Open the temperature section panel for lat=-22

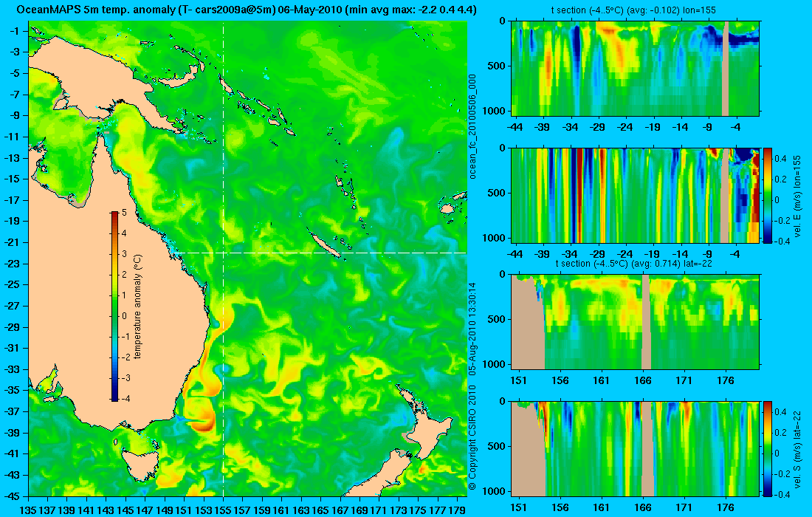pos(636,322)
